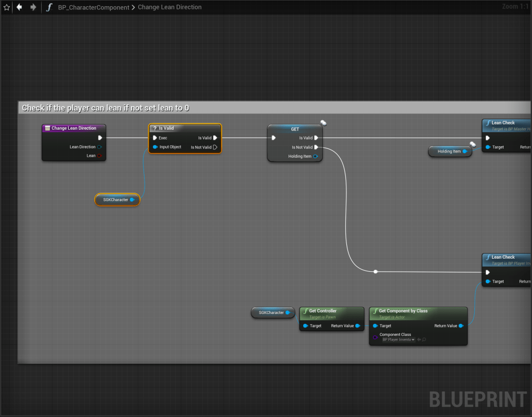Click the purple Component Class input pin
The width and height of the screenshot is (532, 417).
(x=375, y=337)
